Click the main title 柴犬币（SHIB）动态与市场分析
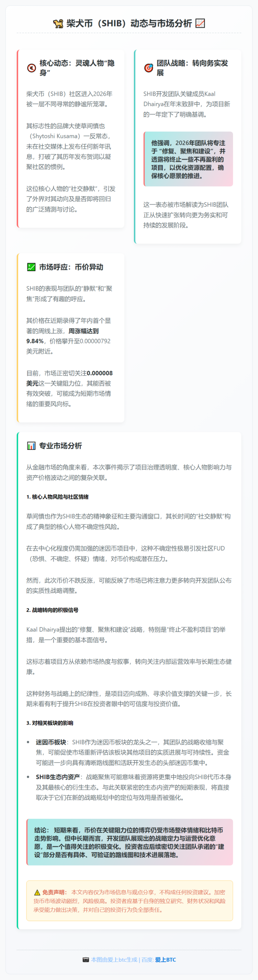The height and width of the screenshot is (980, 258). (x=129, y=23)
